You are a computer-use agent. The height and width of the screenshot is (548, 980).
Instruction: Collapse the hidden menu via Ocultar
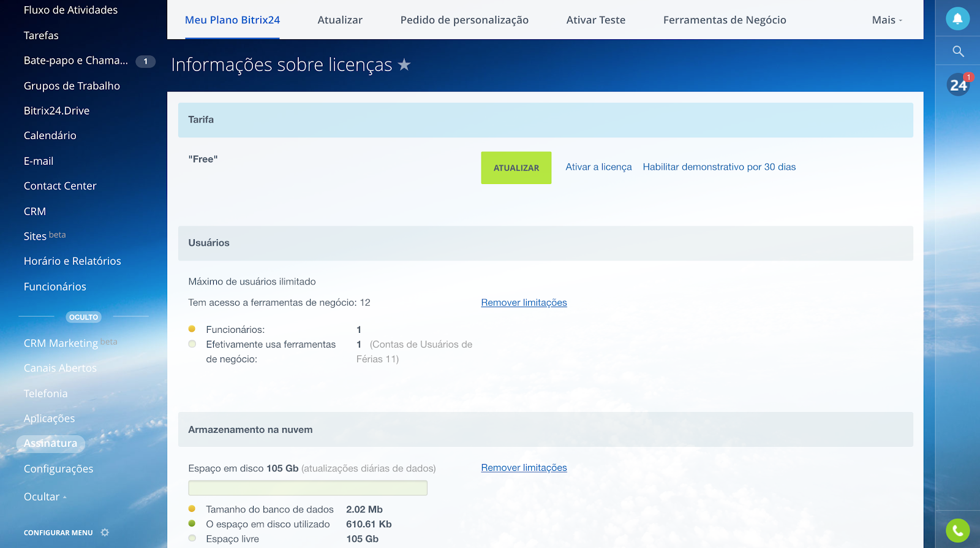[45, 497]
